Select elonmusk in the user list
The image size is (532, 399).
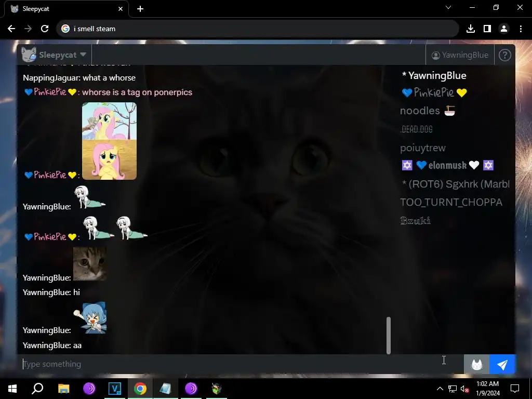pyautogui.click(x=447, y=165)
